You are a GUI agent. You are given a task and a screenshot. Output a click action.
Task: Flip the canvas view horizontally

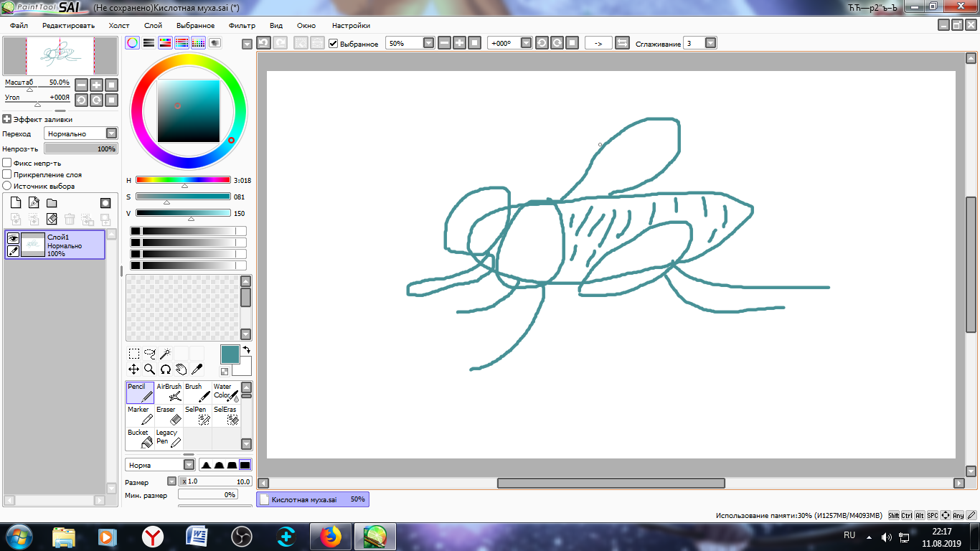pos(622,43)
